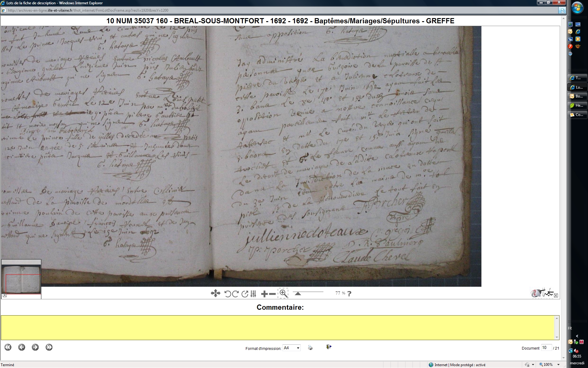Click the zoom level slider handle
588x368 pixels.
click(298, 293)
